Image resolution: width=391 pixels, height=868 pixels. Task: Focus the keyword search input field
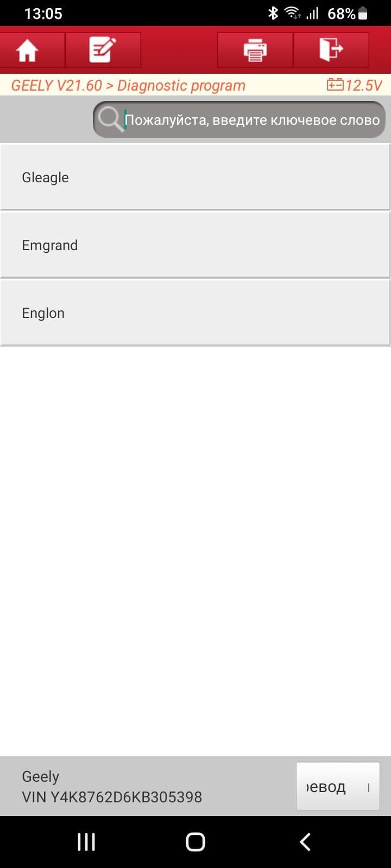252,120
